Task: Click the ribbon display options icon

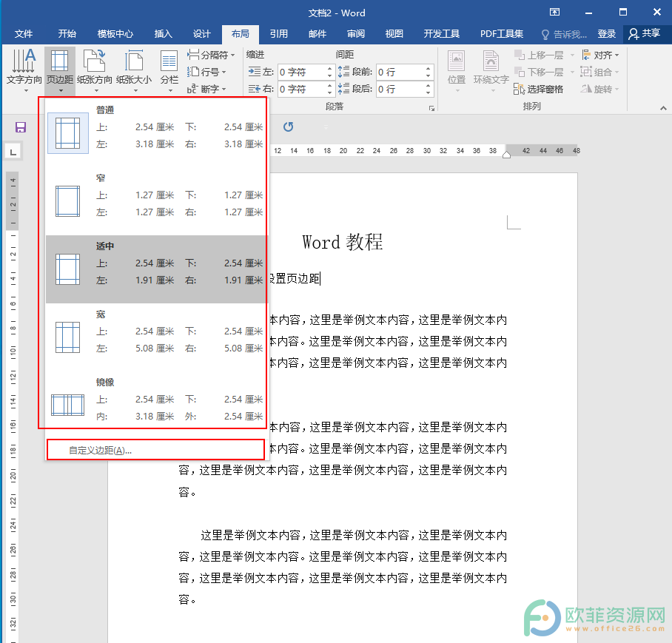Action: (x=554, y=12)
